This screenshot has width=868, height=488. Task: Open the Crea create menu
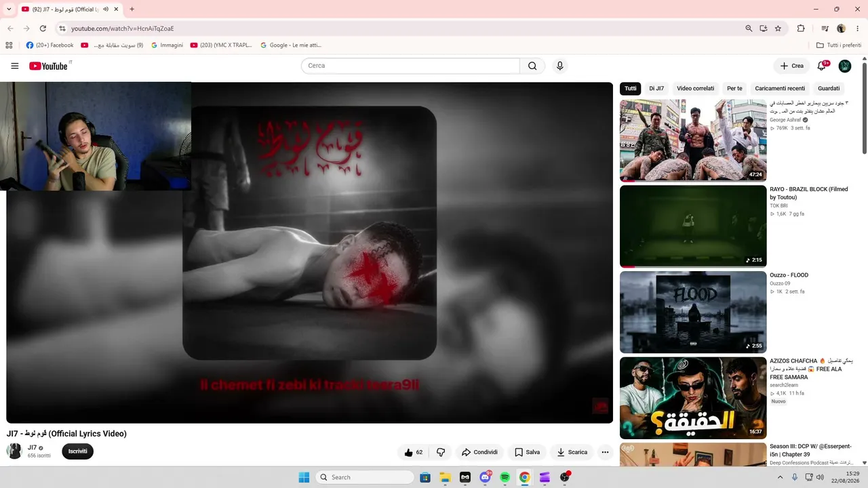[791, 66]
